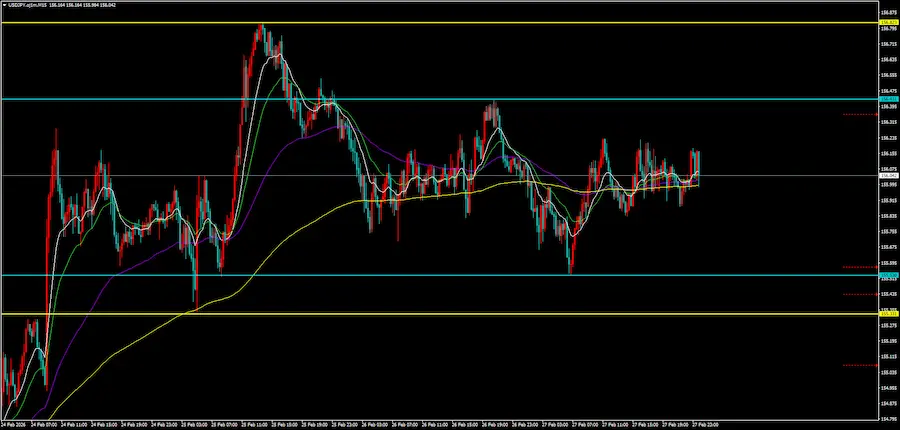Select the lowest red dashed level marker
The image size is (900, 430).
coord(859,365)
